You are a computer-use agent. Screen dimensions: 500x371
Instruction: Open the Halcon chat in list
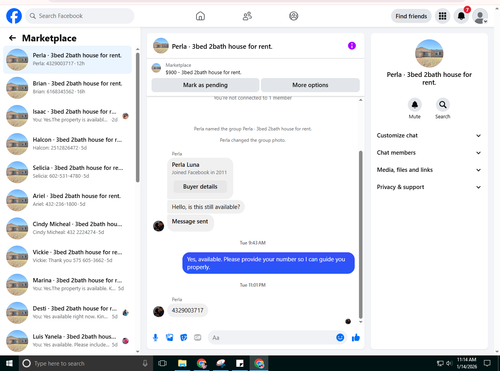tap(67, 144)
